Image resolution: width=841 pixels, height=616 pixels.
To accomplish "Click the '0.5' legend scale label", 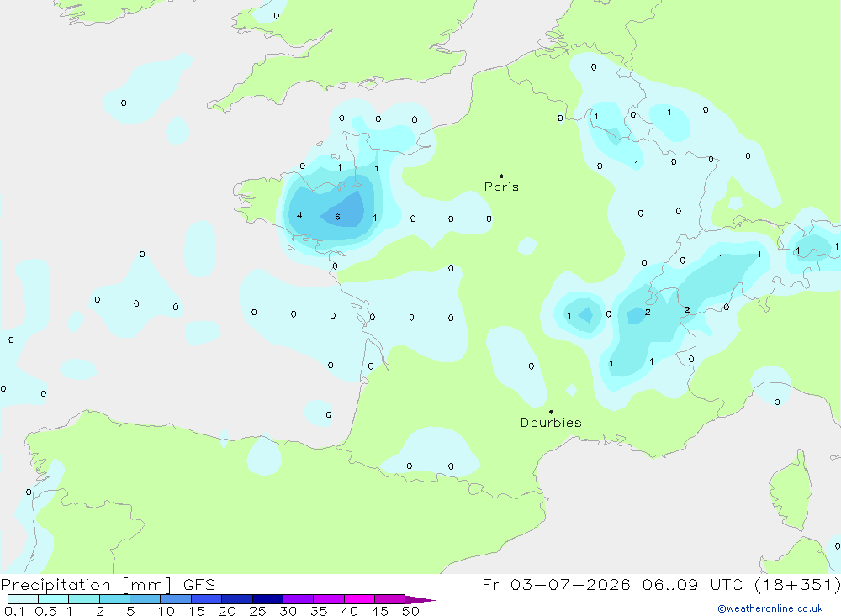I will click(45, 611).
